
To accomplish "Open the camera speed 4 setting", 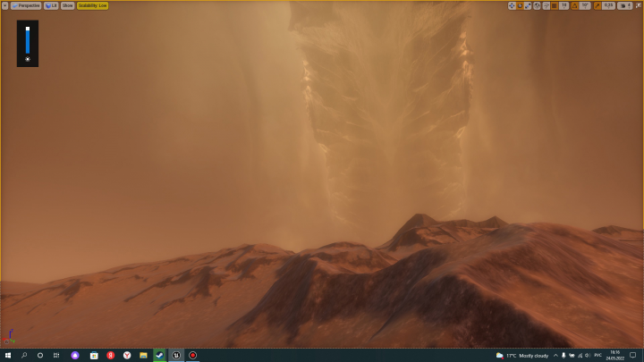I will pyautogui.click(x=624, y=5).
